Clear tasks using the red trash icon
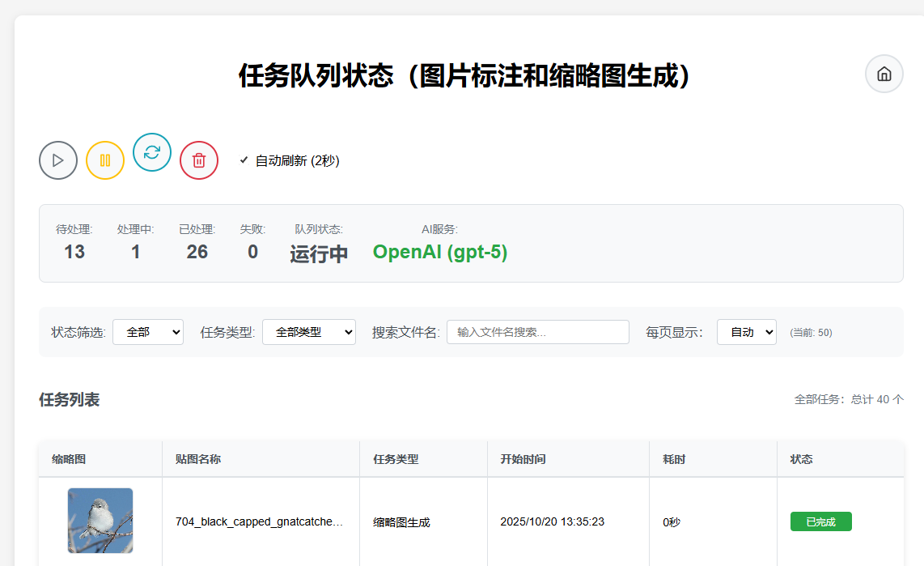Image resolution: width=924 pixels, height=566 pixels. 199,160
